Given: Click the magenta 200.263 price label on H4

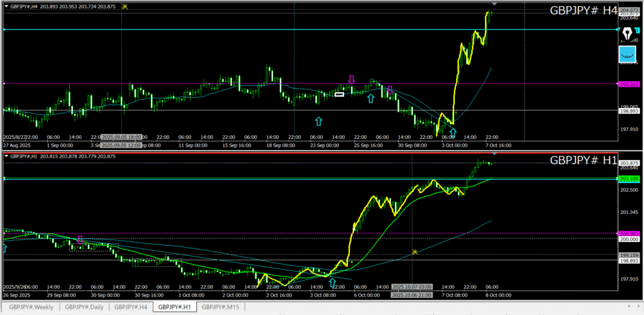Looking at the screenshot, I should 629,84.
